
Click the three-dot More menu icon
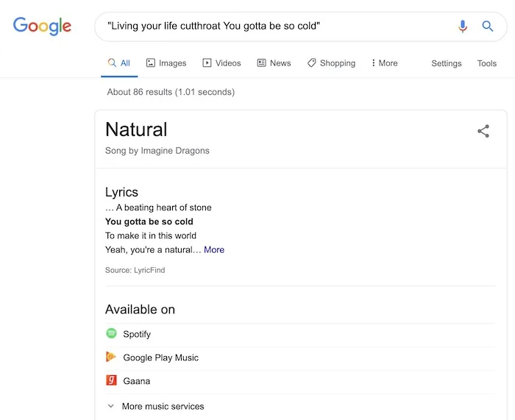pyautogui.click(x=373, y=63)
